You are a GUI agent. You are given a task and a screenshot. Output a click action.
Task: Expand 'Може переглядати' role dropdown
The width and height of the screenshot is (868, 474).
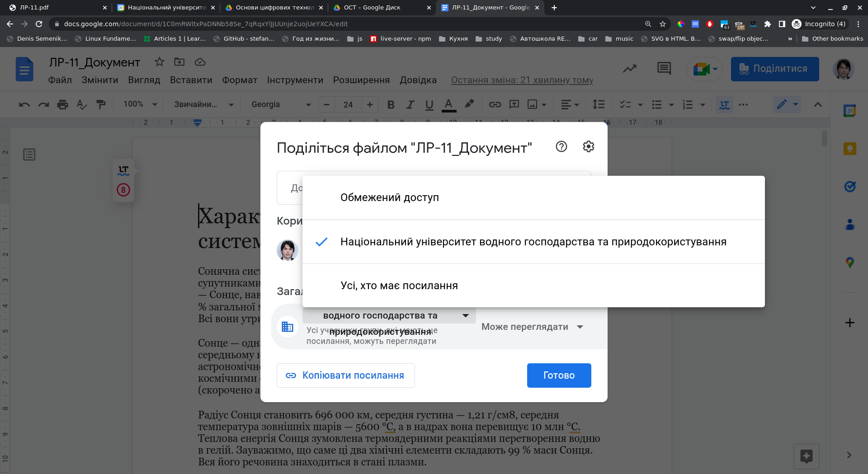pos(532,327)
